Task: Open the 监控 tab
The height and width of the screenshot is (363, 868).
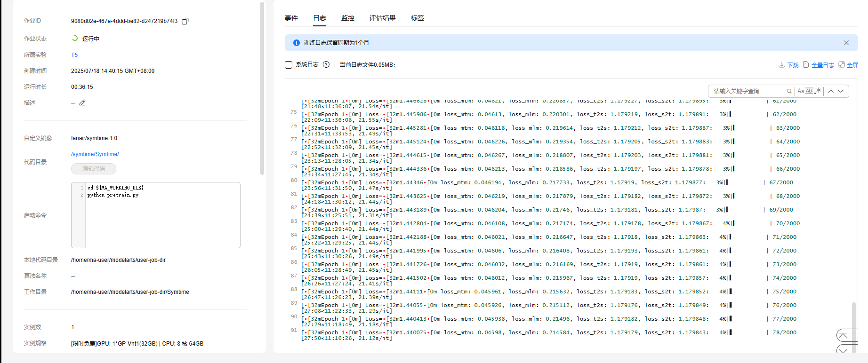Action: coord(347,18)
